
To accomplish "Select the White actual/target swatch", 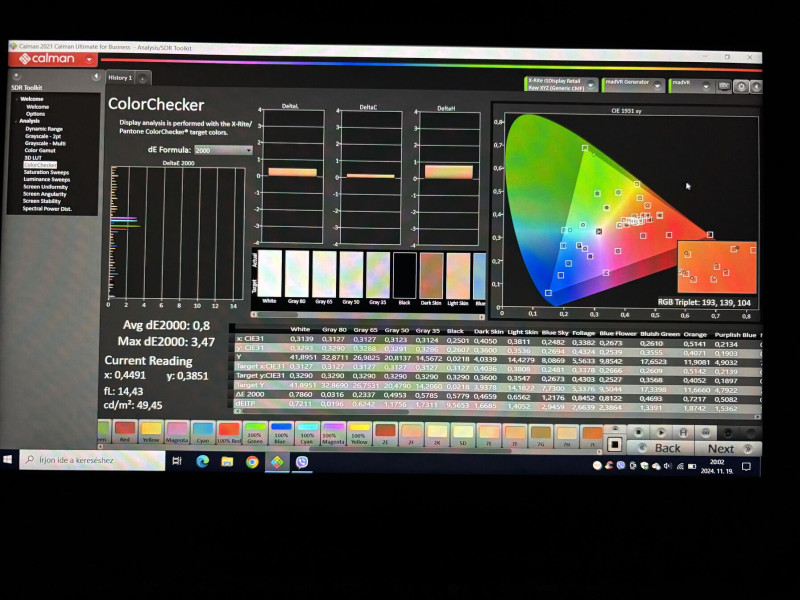I will (x=269, y=273).
